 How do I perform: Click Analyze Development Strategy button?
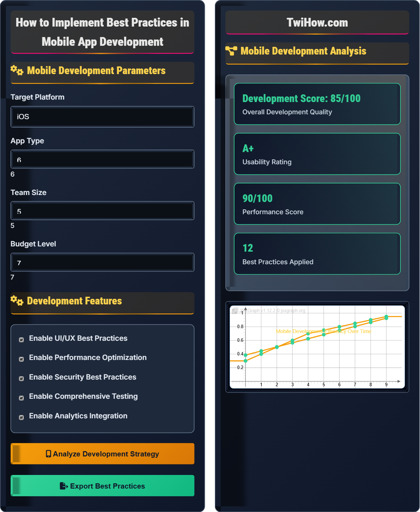102,454
